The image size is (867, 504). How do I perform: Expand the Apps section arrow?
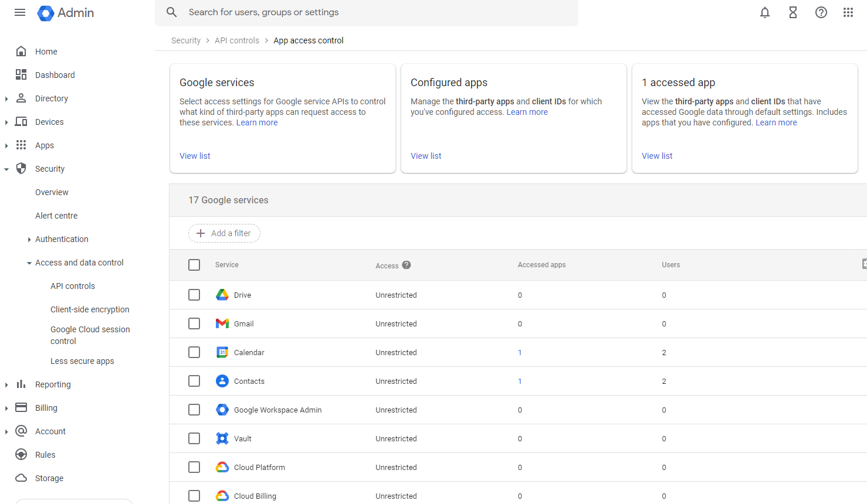coord(6,146)
